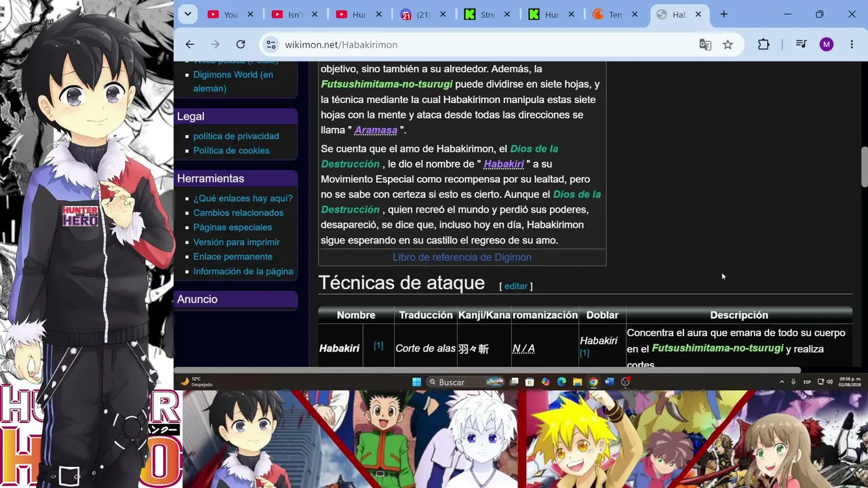Open File Explorer from the taskbar

tap(577, 382)
